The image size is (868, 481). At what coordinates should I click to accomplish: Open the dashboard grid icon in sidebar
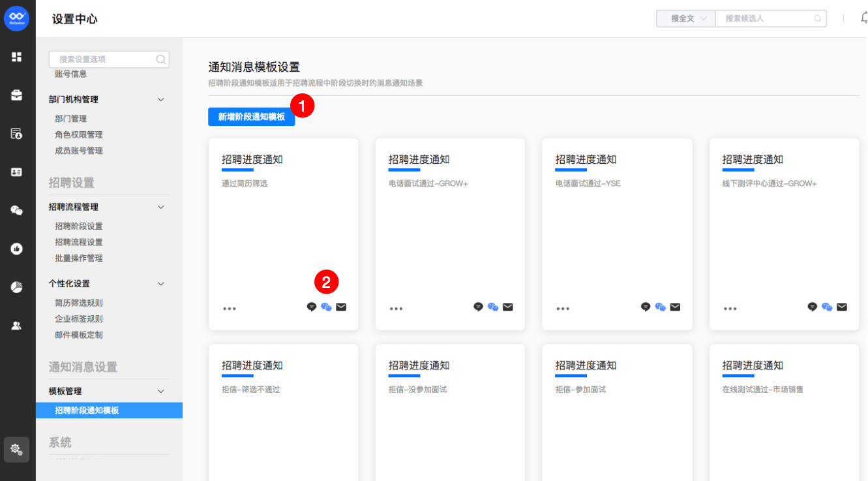(17, 57)
